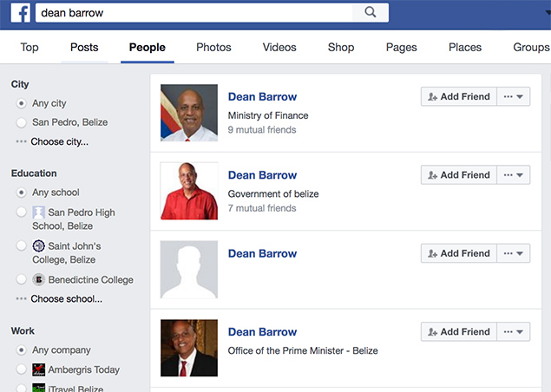Click the Facebook logo icon
The image size is (551, 392).
(x=20, y=13)
